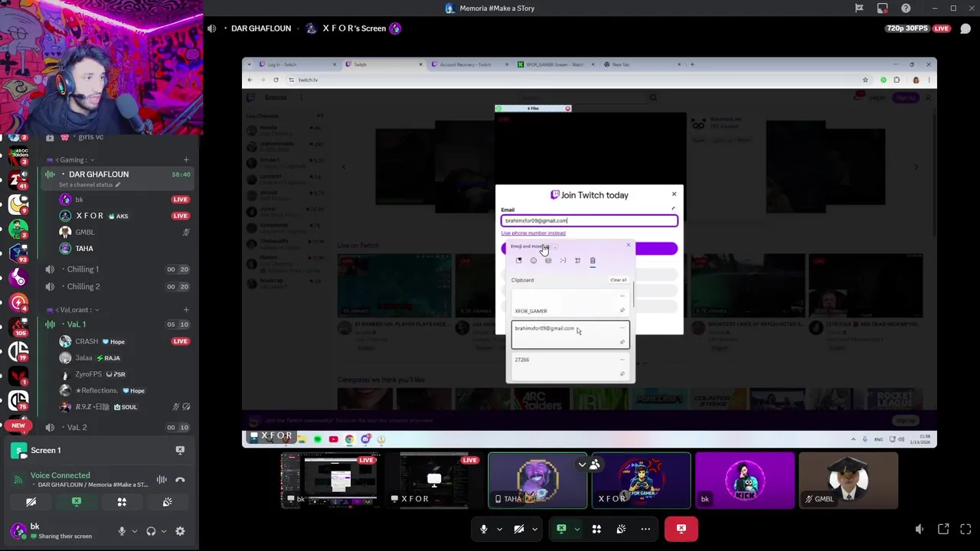Pop out the stream window
Screen dimensions: 980x551
coord(943,529)
